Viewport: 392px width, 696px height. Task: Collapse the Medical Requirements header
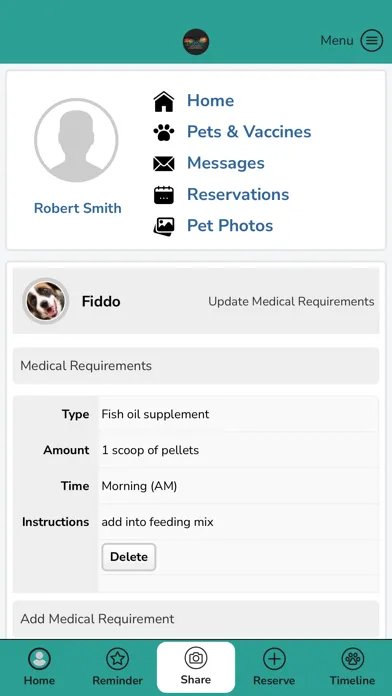(x=196, y=366)
